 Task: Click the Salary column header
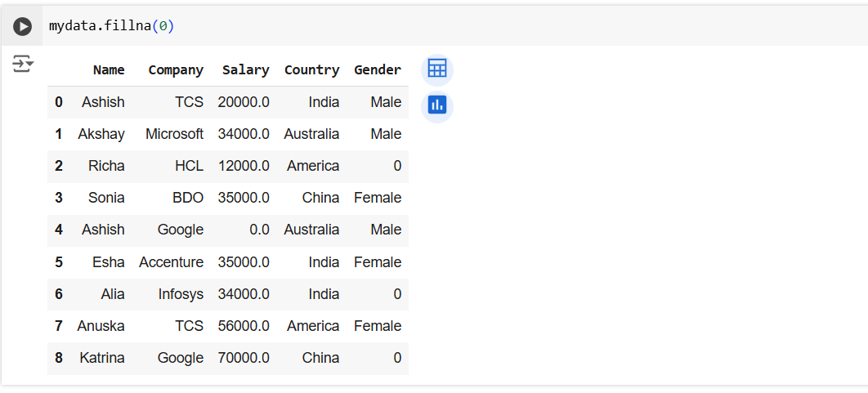245,70
